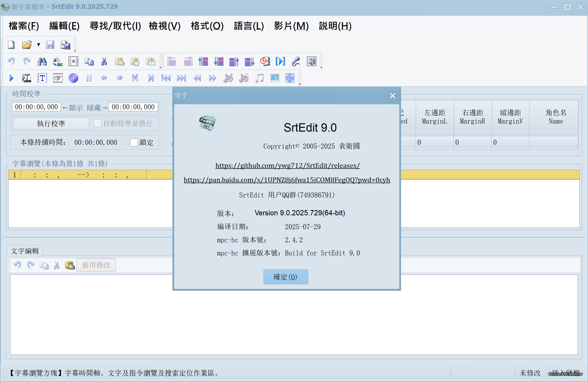Open the 格式(O) menu
The width and height of the screenshot is (588, 382).
click(x=207, y=26)
